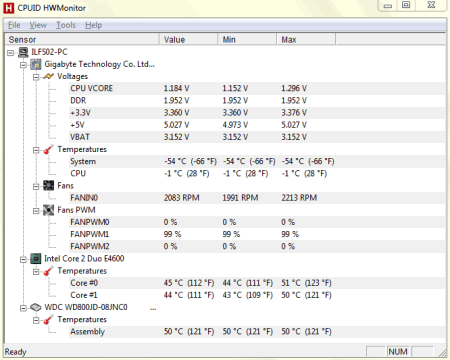Click the 4.973 V min value of +5V
This screenshot has height=360, width=450.
coord(235,125)
